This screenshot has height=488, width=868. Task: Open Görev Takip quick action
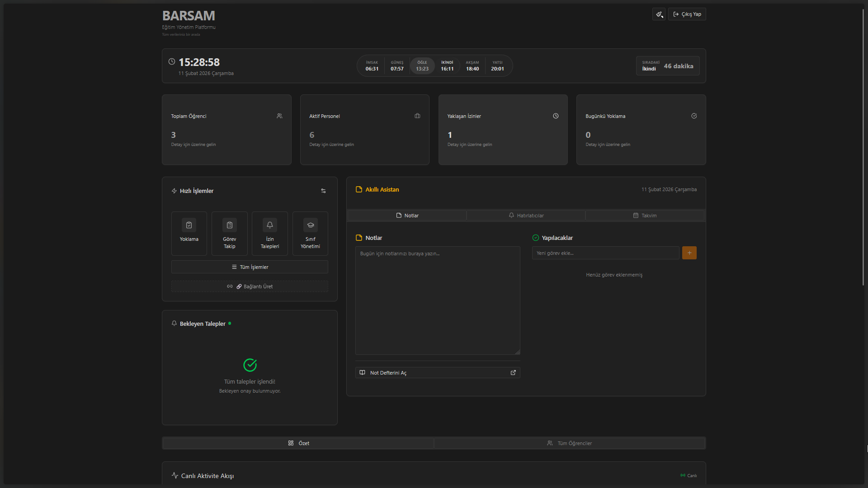coord(229,233)
